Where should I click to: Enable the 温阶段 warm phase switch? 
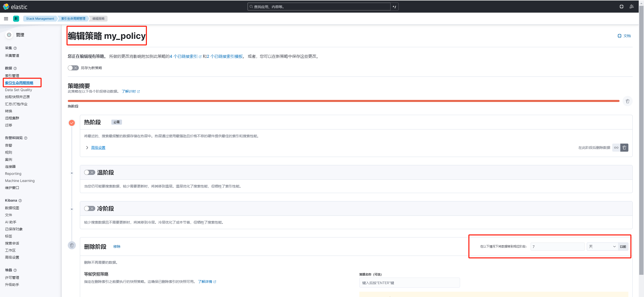click(x=89, y=172)
